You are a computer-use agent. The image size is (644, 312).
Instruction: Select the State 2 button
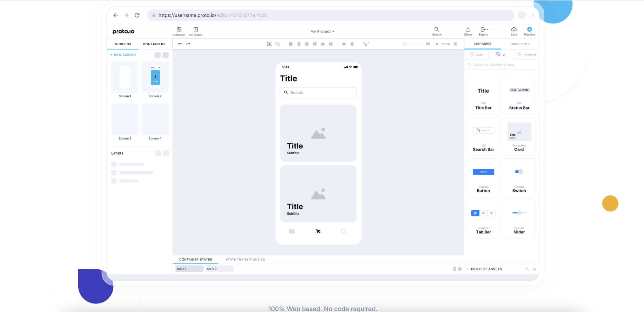point(219,269)
